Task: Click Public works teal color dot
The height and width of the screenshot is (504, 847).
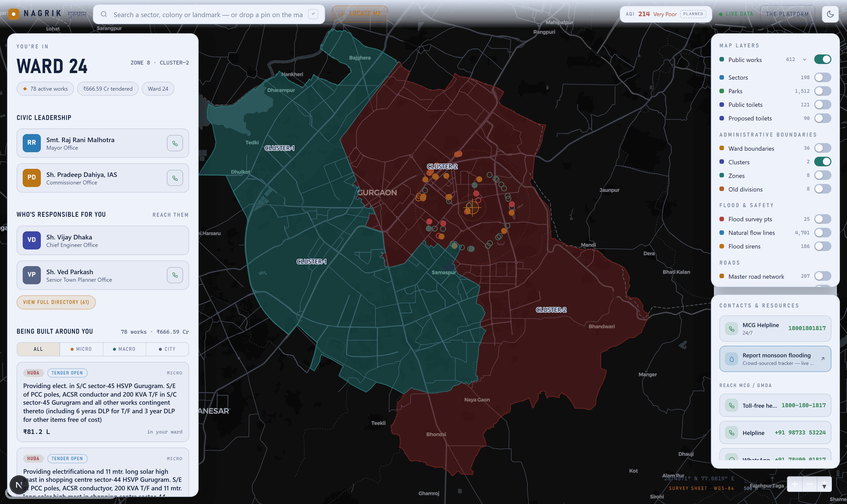Action: coord(722,59)
